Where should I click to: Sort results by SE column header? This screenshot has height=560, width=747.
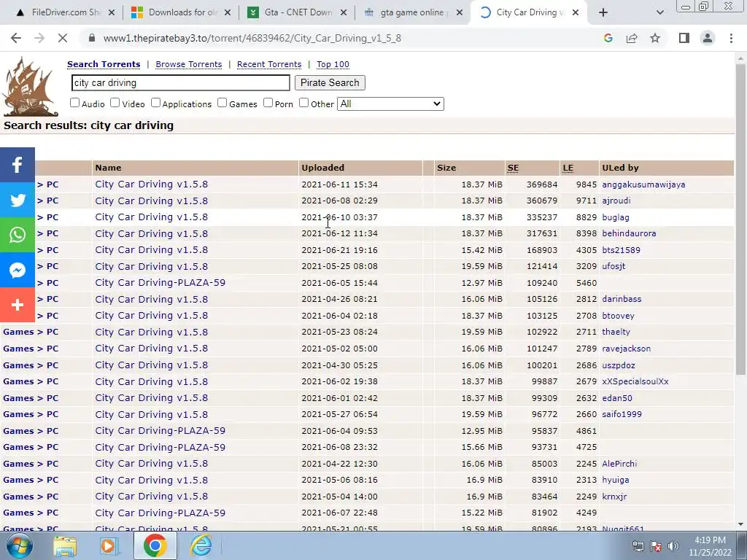(513, 168)
